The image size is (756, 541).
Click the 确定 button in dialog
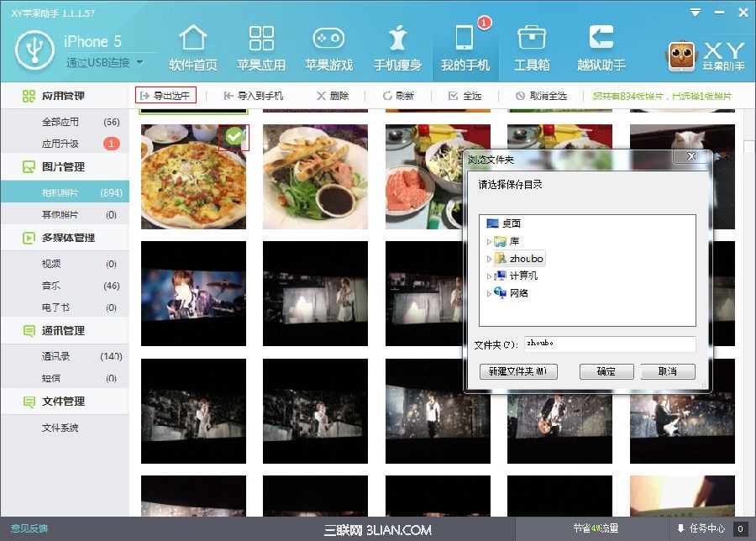606,371
